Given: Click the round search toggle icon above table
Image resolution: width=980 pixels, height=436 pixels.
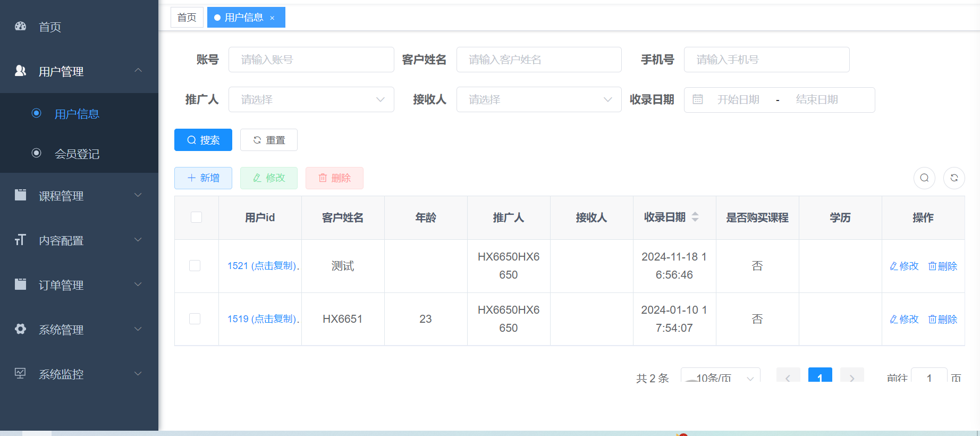Looking at the screenshot, I should click(x=924, y=178).
